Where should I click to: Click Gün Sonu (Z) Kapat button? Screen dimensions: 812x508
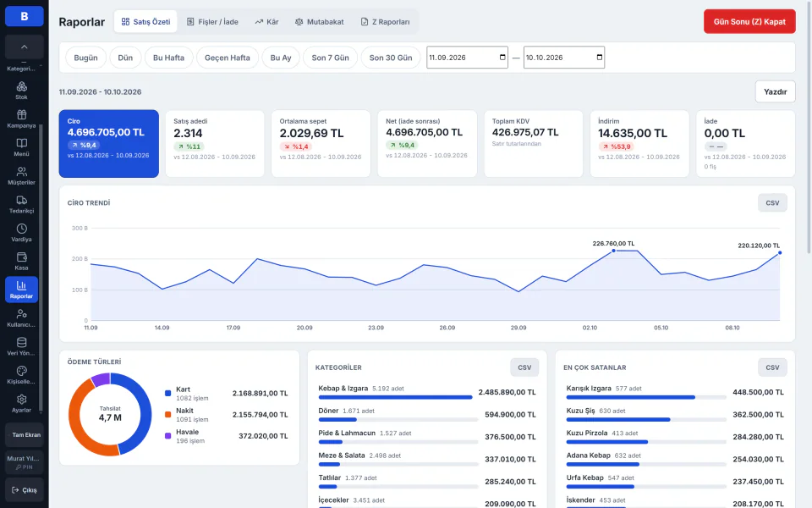(x=749, y=22)
